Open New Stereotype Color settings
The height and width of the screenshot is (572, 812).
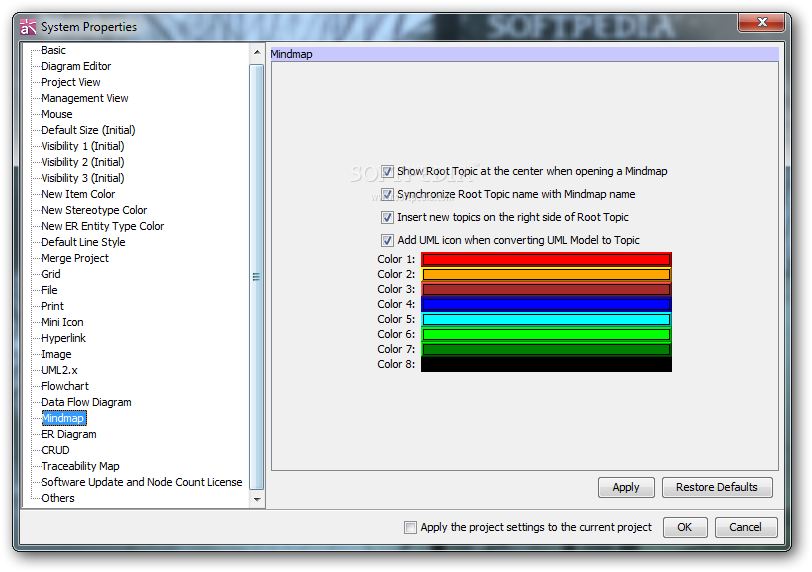click(x=94, y=210)
